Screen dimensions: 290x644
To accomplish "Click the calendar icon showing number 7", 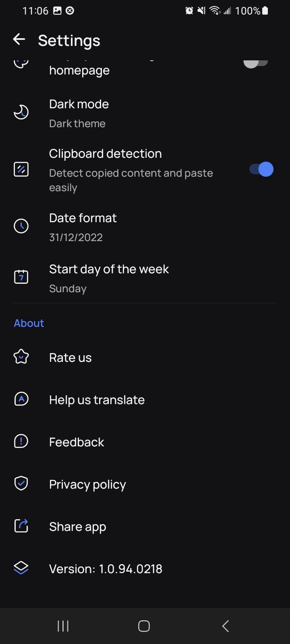I will pos(21,277).
